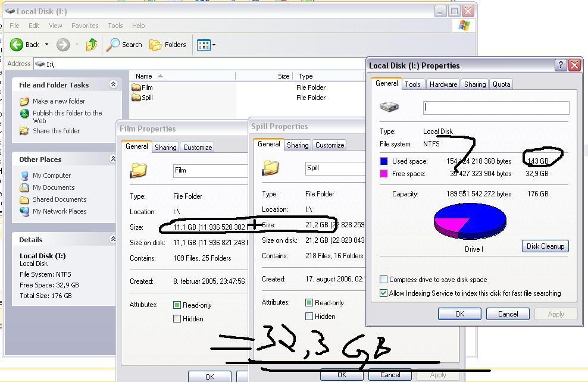
Task: Collapse Other Places panel
Action: pos(113,159)
